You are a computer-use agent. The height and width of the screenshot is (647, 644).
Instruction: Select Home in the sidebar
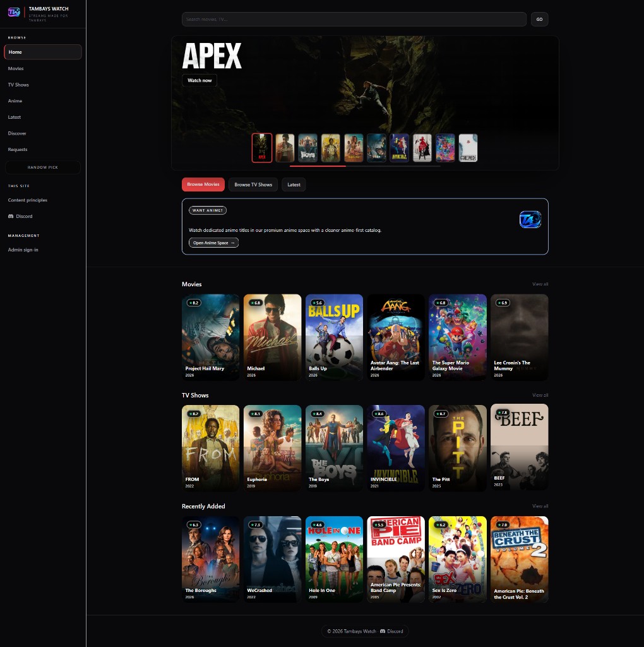click(x=43, y=52)
